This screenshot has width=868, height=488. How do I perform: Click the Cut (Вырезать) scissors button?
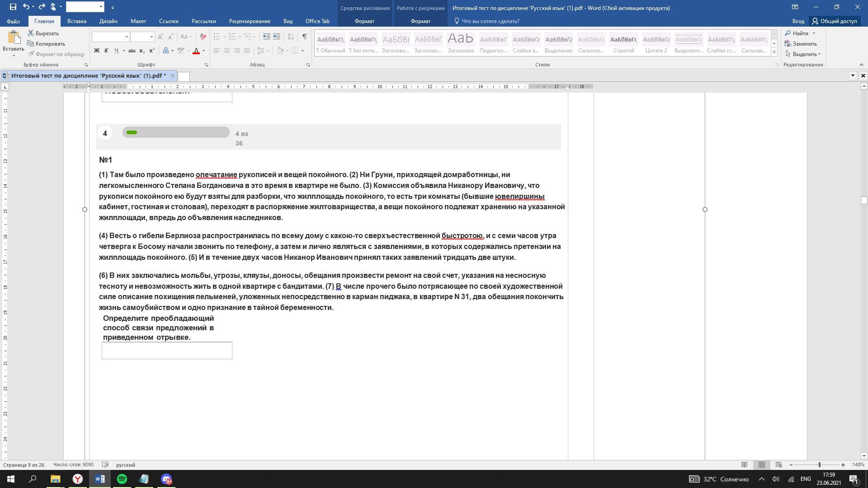pos(43,33)
